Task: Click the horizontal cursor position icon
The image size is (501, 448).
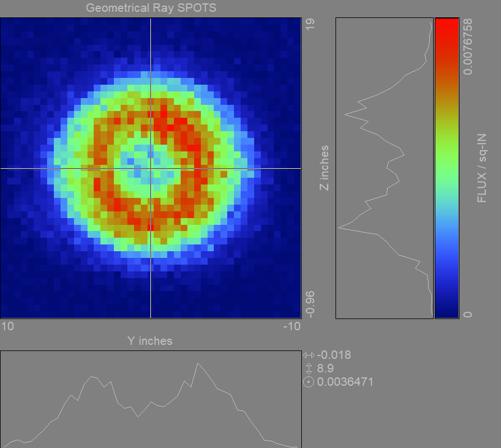Action: tap(309, 355)
